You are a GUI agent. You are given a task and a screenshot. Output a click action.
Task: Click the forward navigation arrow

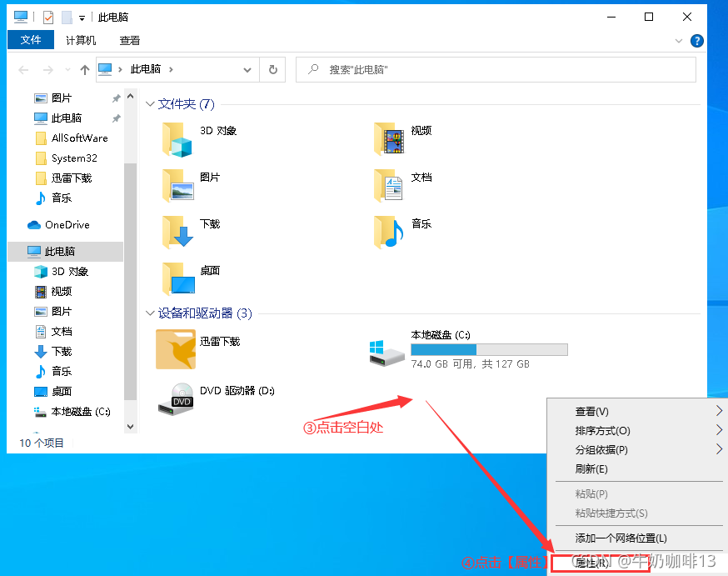(x=47, y=70)
